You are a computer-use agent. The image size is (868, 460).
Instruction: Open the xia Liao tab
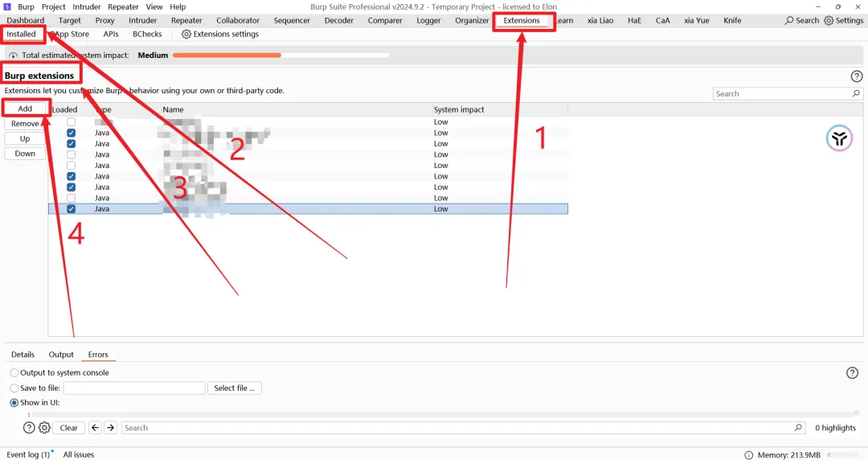pos(600,20)
